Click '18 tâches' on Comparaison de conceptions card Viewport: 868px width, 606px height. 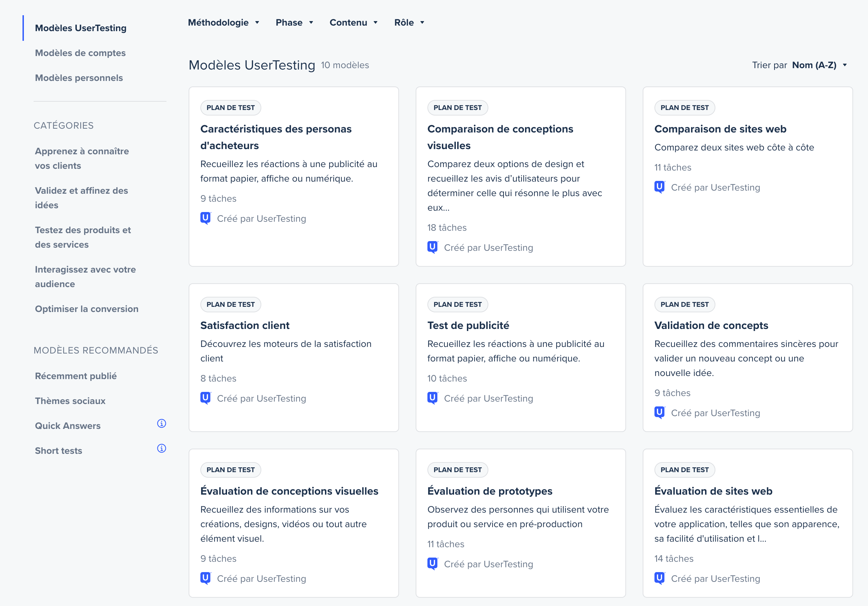click(447, 228)
